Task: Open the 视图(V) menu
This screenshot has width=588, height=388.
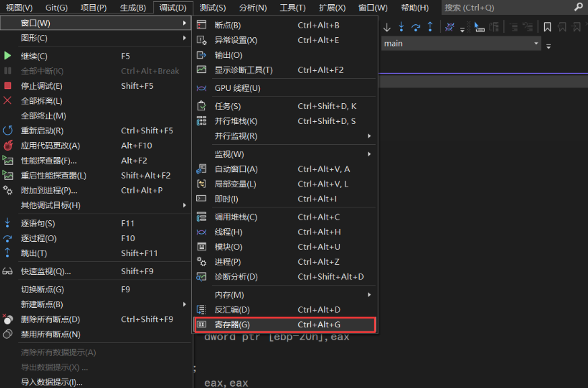Action: (19, 7)
